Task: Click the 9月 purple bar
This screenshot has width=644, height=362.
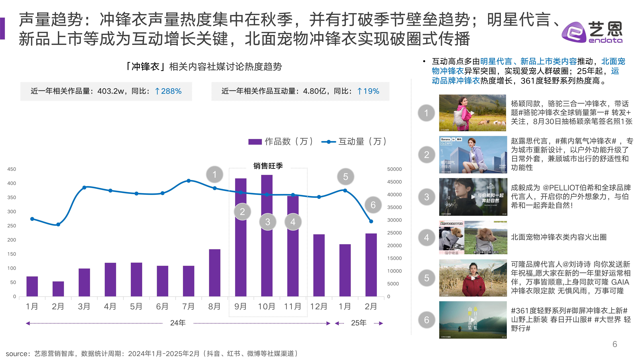Action: tap(241, 237)
